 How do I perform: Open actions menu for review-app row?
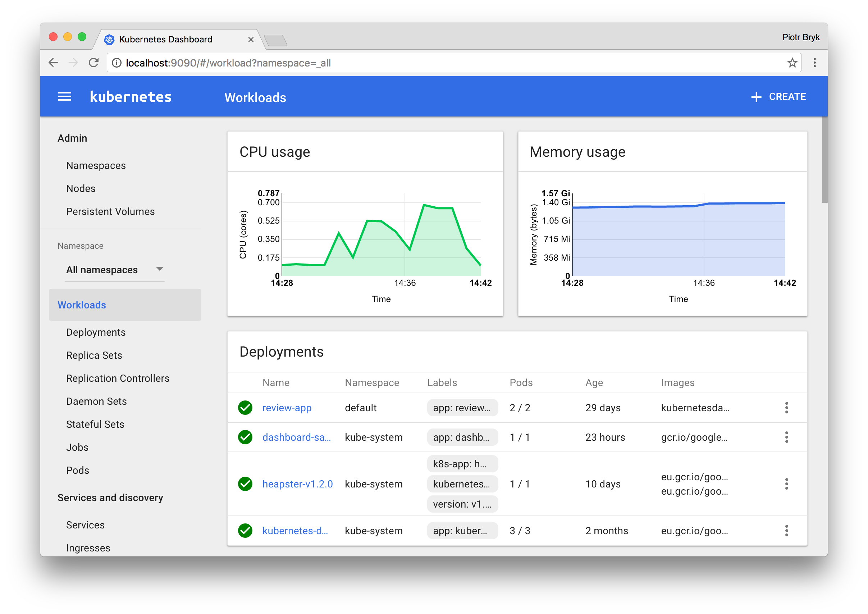(x=786, y=408)
